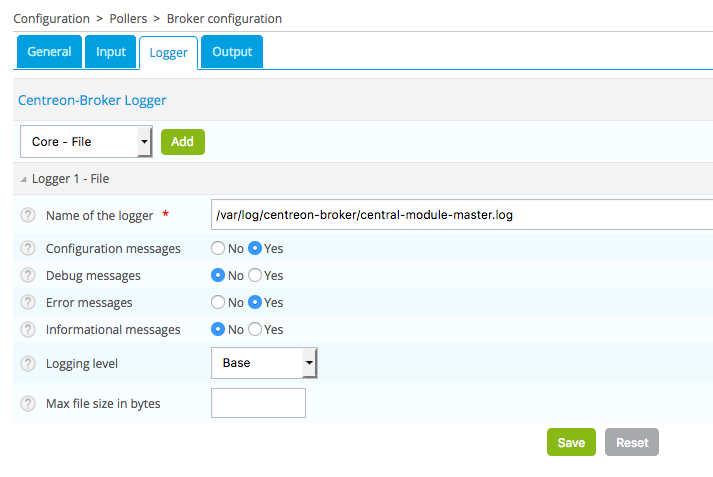Save the broker configuration

click(571, 442)
